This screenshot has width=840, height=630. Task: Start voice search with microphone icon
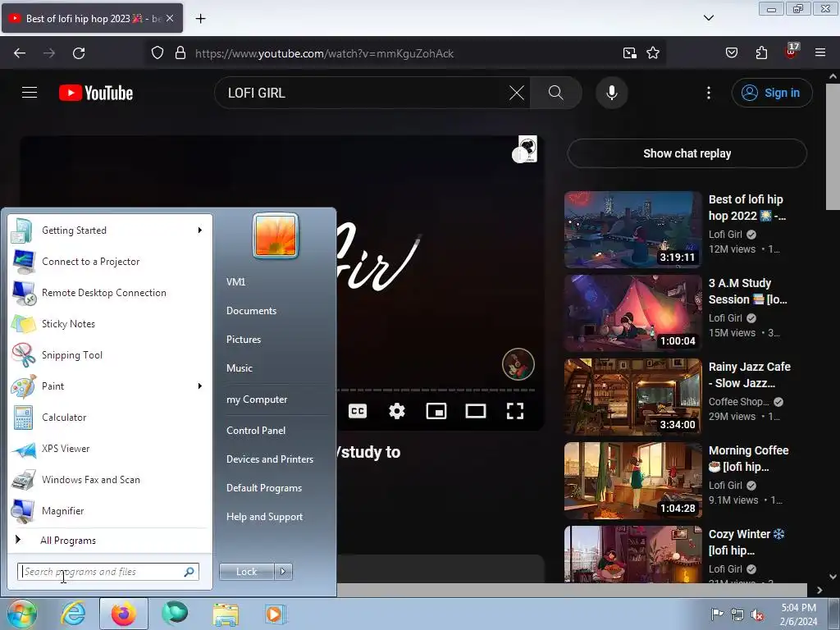611,93
